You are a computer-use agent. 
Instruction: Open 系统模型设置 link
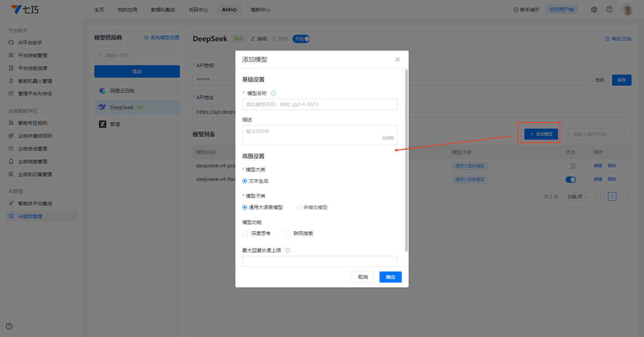162,38
